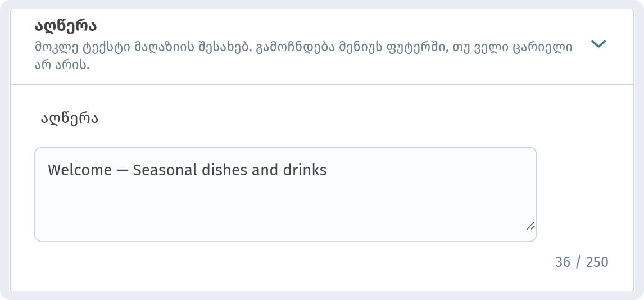Focus the description textarea
644x300 pixels.
[x=285, y=194]
